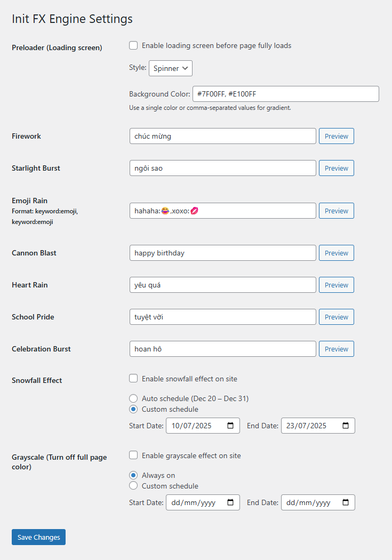The width and height of the screenshot is (392, 560).
Task: Click the Starlight Burst keyword field
Action: coord(222,168)
